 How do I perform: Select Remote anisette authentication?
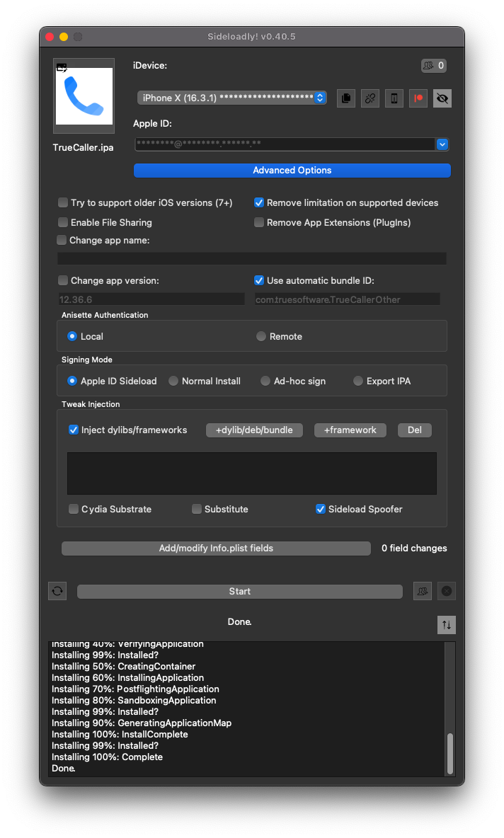[260, 336]
